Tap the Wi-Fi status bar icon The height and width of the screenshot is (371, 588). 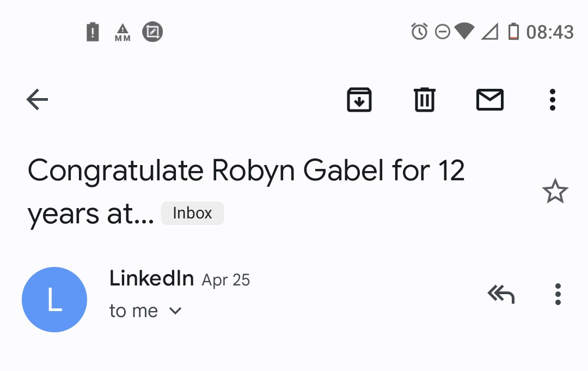click(464, 32)
